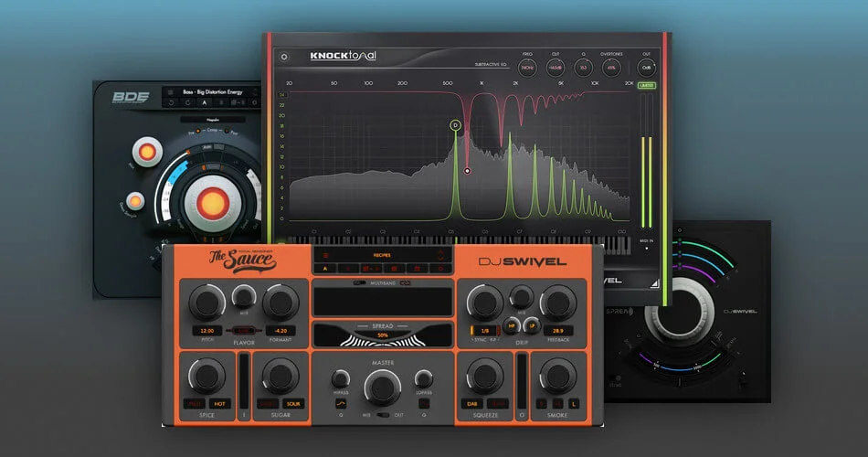
Task: Click the BDE large center distortion knob
Action: (x=212, y=203)
